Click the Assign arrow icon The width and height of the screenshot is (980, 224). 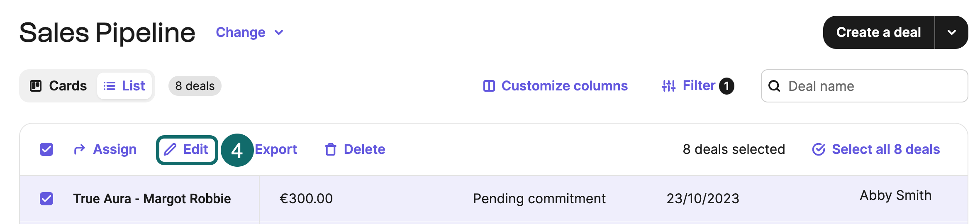coord(79,149)
